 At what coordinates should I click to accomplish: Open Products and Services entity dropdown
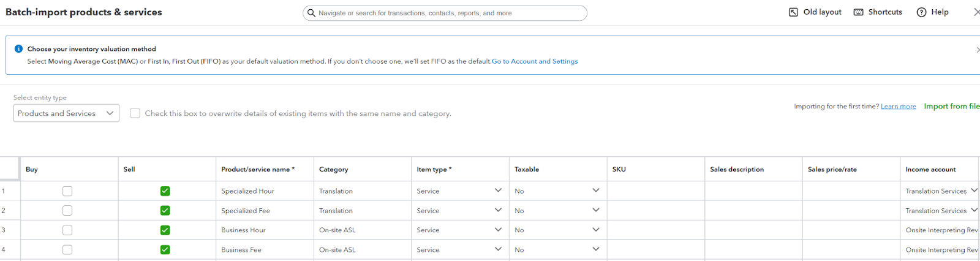(66, 113)
